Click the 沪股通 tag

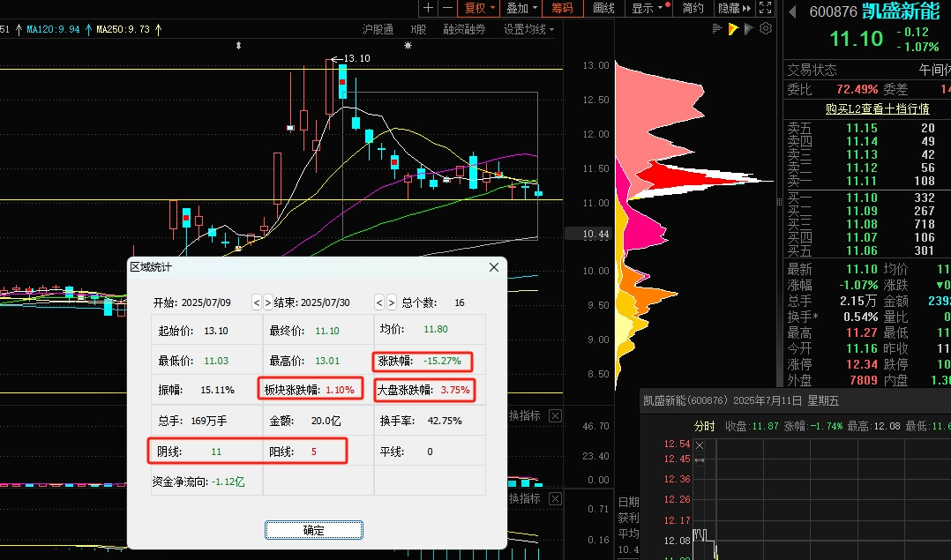378,29
